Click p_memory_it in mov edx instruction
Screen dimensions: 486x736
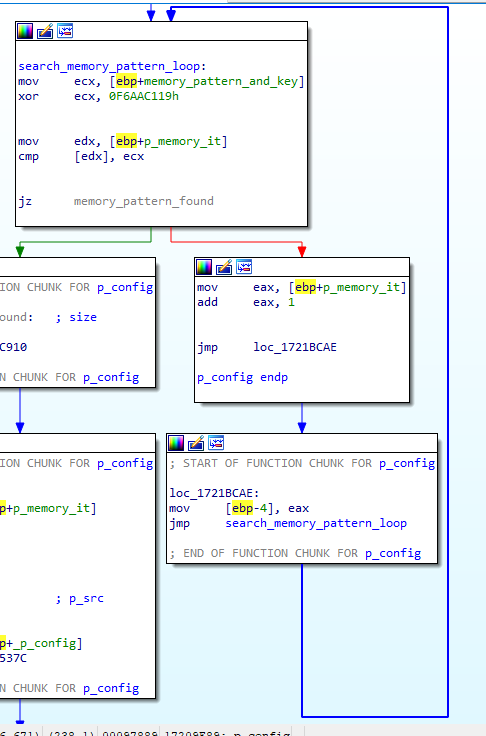tap(183, 141)
